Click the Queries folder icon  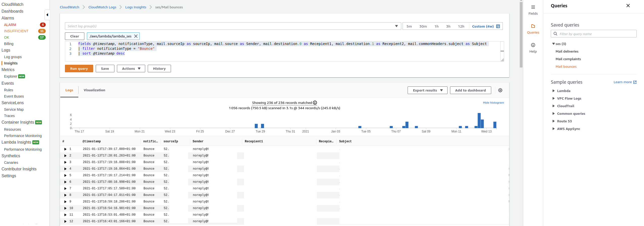533,26
